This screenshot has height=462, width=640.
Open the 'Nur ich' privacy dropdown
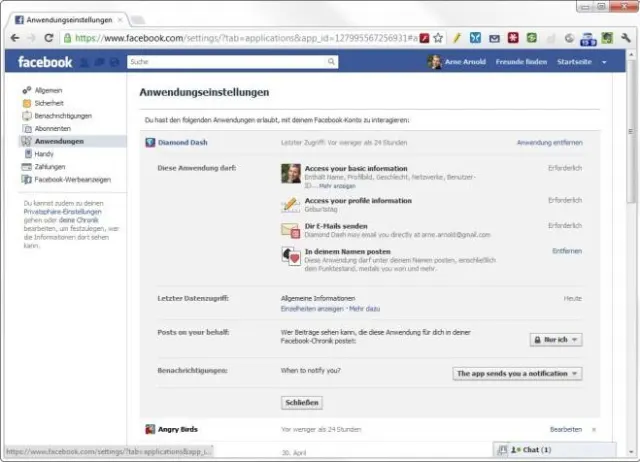pos(556,340)
